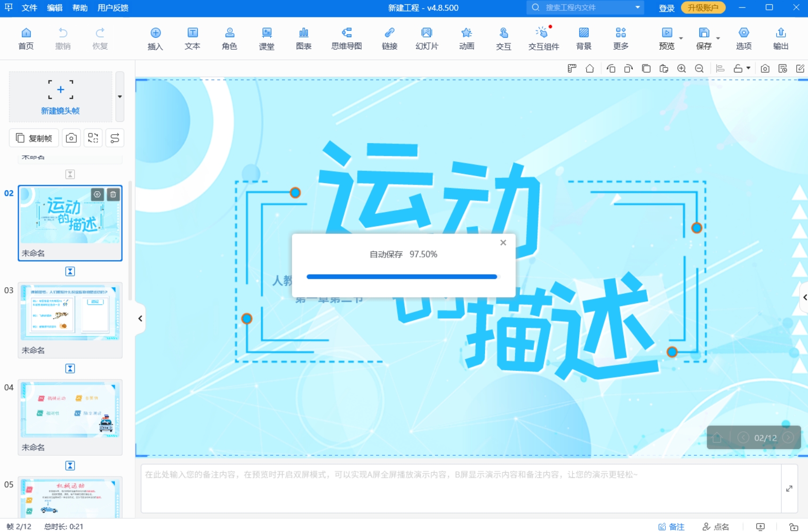Image resolution: width=808 pixels, height=532 pixels.
Task: Click the 新建镜头帧 new frame button
Action: click(x=60, y=97)
